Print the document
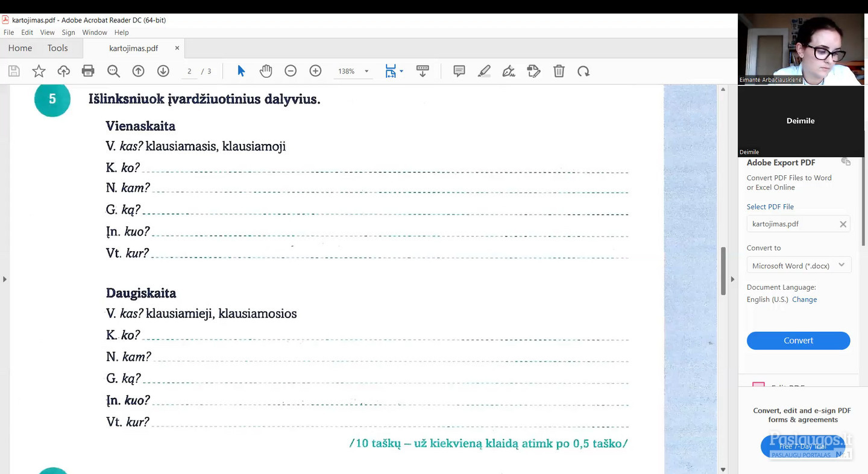 (x=88, y=71)
